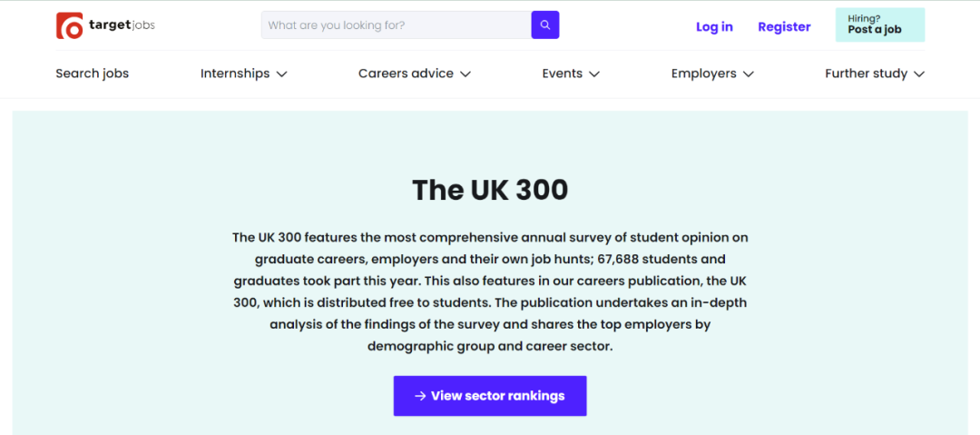The image size is (980, 435).
Task: Click the magnifying glass search button
Action: (x=545, y=25)
